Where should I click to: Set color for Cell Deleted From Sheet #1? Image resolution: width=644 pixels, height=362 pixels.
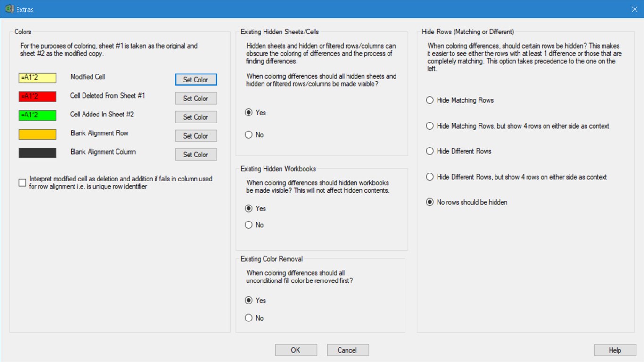[x=196, y=99]
